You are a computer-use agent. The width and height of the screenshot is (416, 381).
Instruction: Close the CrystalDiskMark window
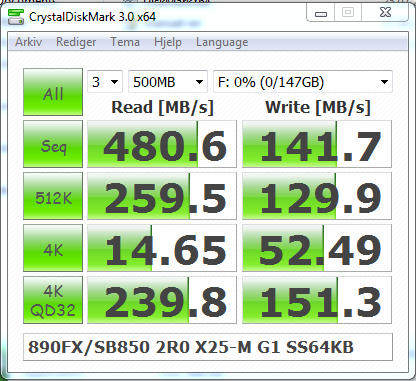pyautogui.click(x=385, y=13)
